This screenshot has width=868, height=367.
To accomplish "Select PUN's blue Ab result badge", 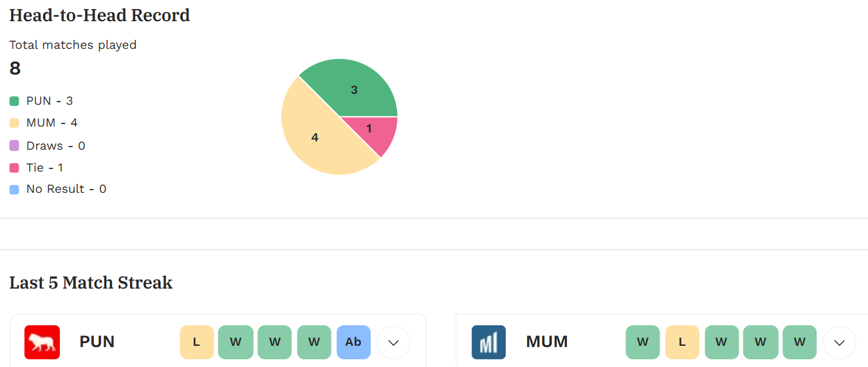I will (x=353, y=342).
